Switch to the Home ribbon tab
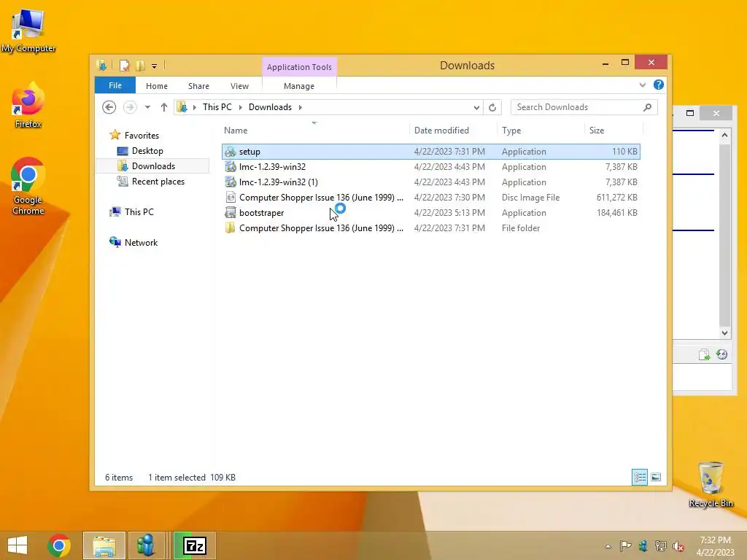 pos(157,86)
